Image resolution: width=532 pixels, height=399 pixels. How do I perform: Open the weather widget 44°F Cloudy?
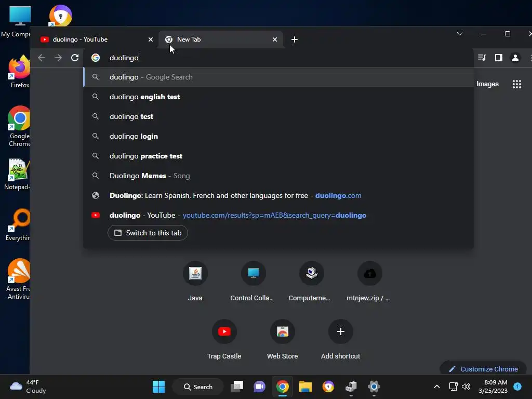tap(28, 387)
